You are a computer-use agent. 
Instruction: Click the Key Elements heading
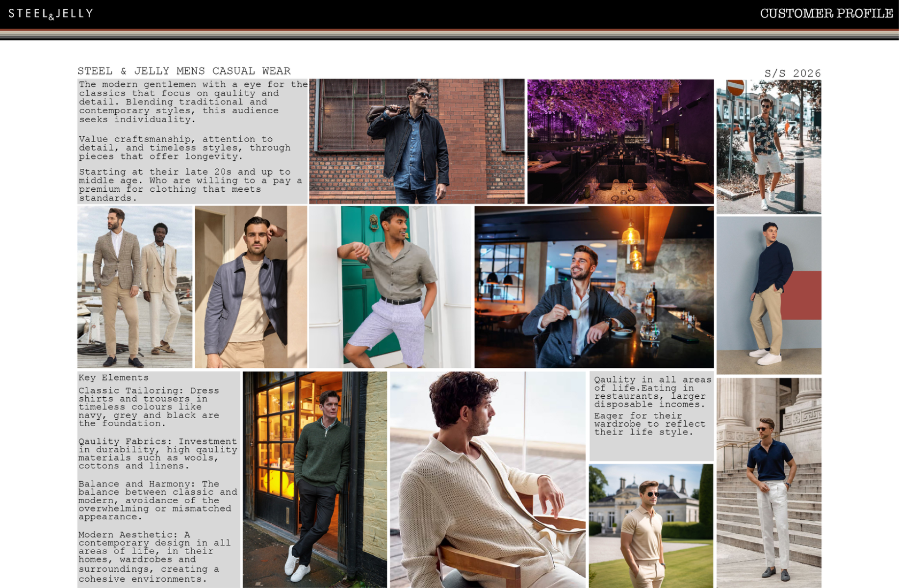113,378
